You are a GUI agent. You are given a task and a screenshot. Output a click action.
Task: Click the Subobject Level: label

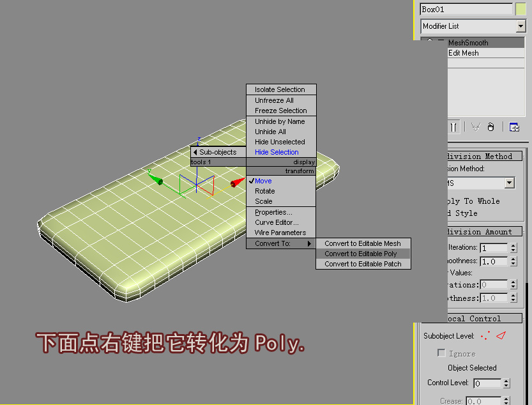click(x=448, y=336)
